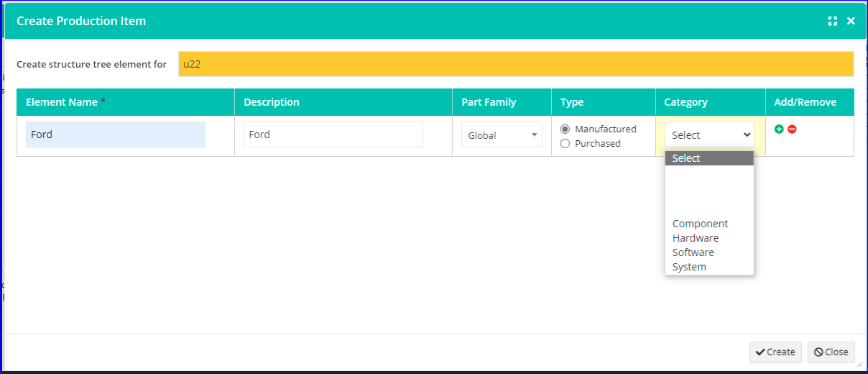This screenshot has height=374, width=868.
Task: Click the Create Production Item title text
Action: point(81,21)
